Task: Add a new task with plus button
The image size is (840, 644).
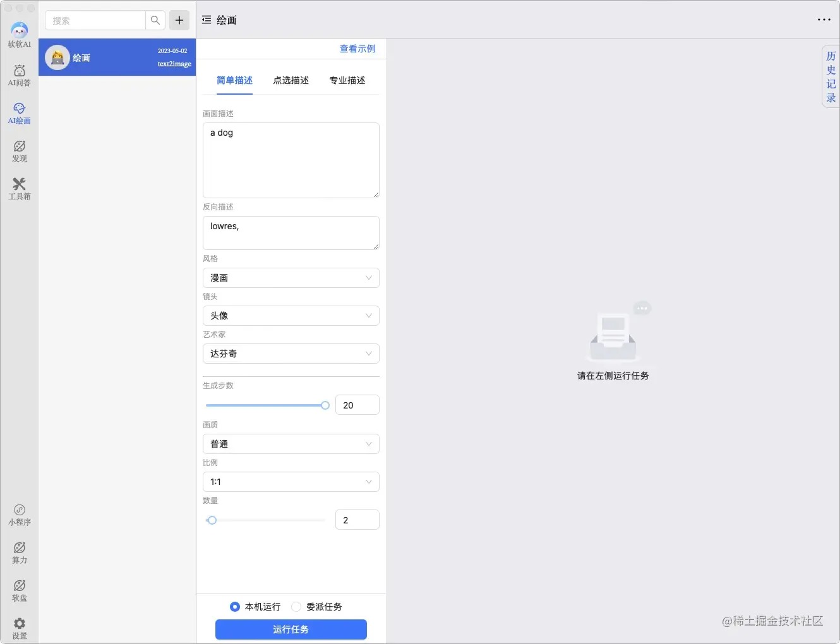Action: click(179, 20)
